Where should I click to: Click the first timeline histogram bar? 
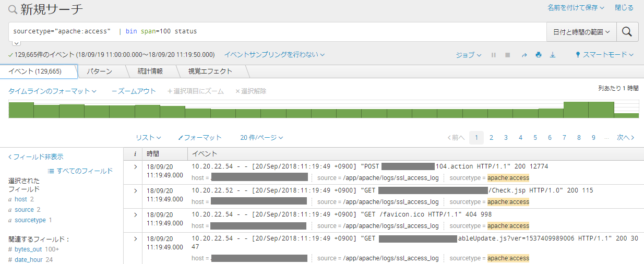(21, 110)
